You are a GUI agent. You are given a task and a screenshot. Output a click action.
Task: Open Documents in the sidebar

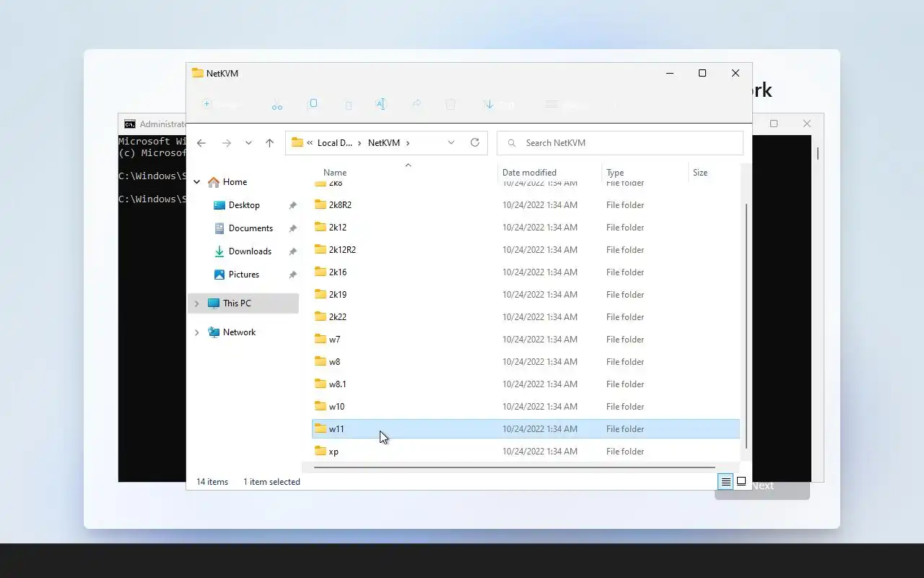(250, 228)
